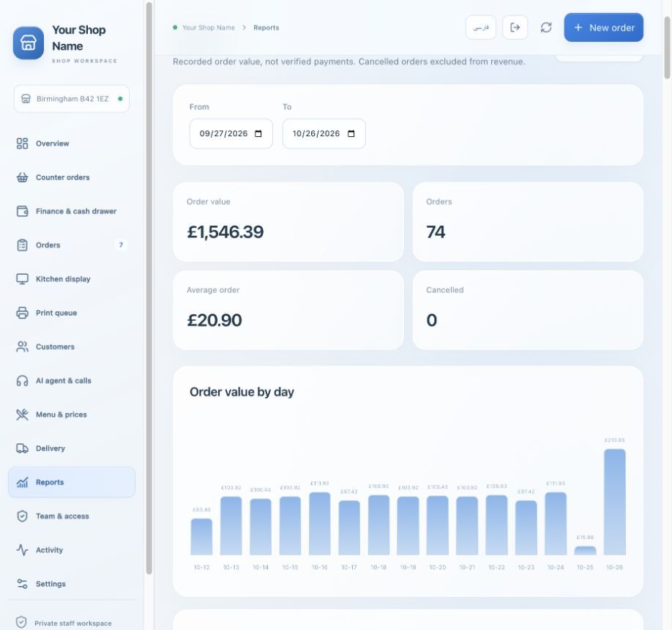Click the From date value 09/27/2026

(223, 134)
